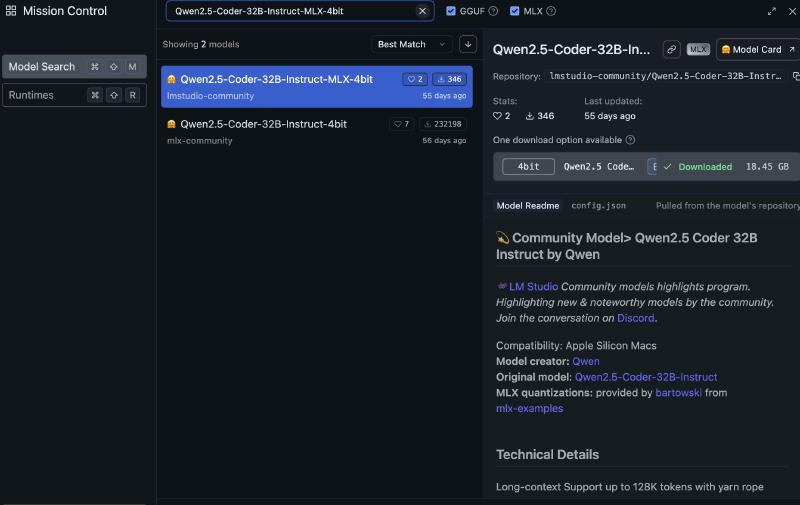Click the heart icon under Stats
This screenshot has height=505, width=800.
tap(497, 116)
